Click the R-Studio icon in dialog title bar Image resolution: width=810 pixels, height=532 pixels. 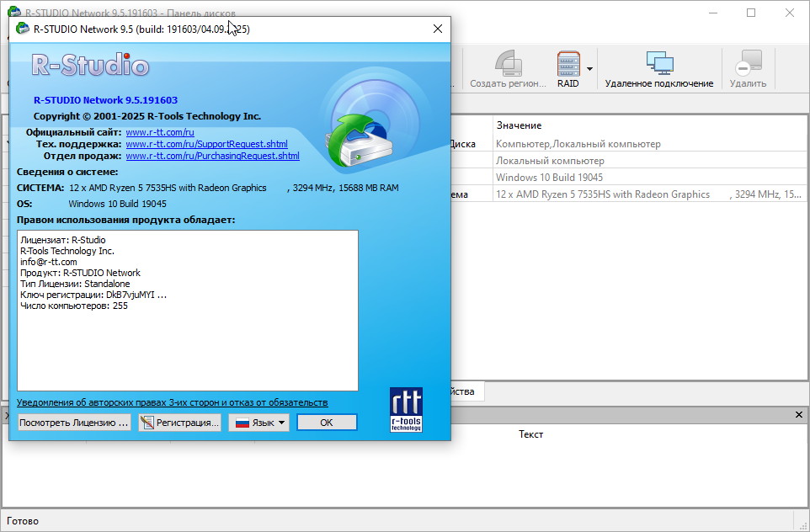(x=23, y=29)
